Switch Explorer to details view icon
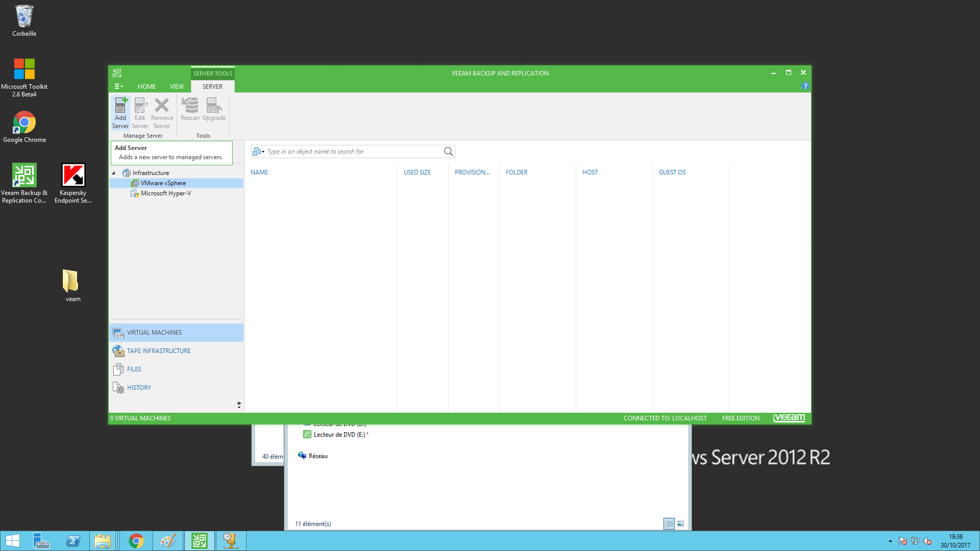The width and height of the screenshot is (980, 551). point(669,523)
